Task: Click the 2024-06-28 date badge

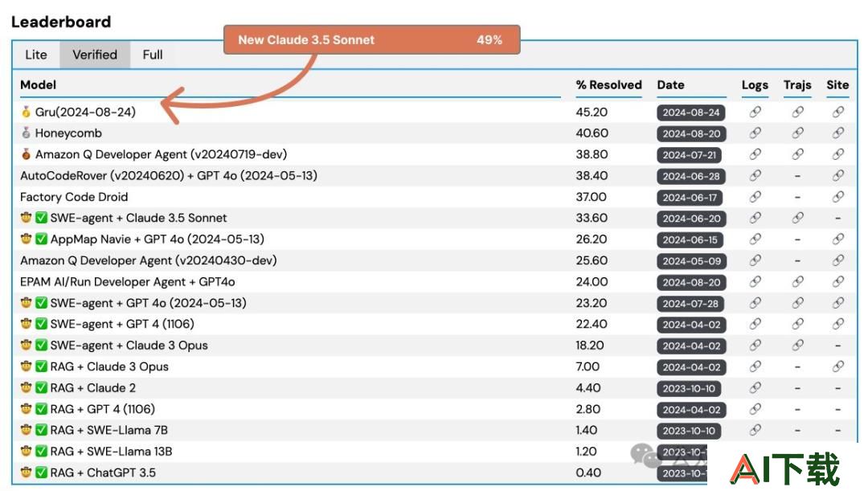Action: pos(691,177)
